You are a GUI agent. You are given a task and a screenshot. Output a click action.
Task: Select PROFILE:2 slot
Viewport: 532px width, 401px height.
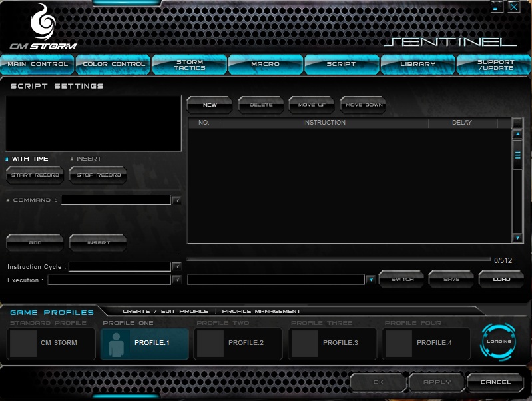pyautogui.click(x=238, y=344)
